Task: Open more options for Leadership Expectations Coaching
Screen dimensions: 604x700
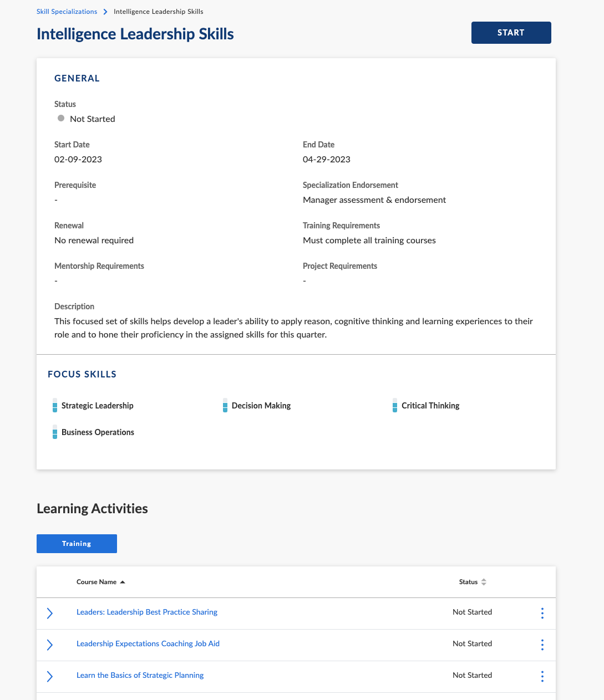Action: click(x=542, y=645)
